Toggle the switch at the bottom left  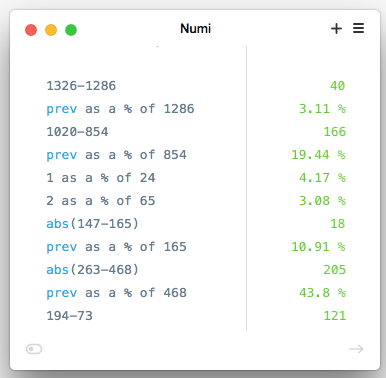click(x=34, y=349)
